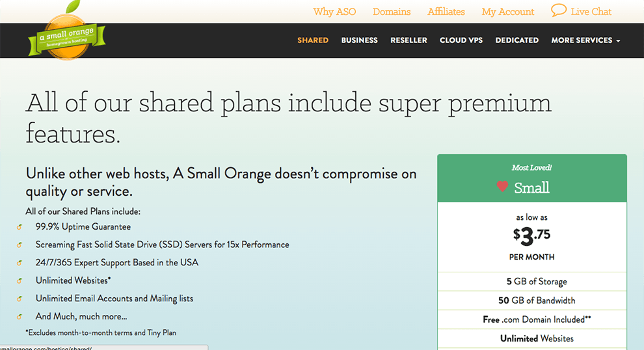Click the Free .com Domain Included row
The height and width of the screenshot is (350, 644).
532,319
